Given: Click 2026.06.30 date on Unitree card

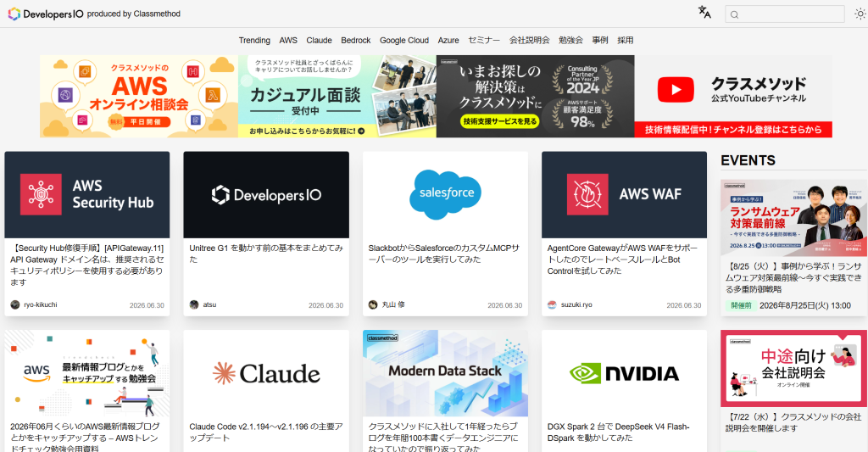Looking at the screenshot, I should click(326, 305).
